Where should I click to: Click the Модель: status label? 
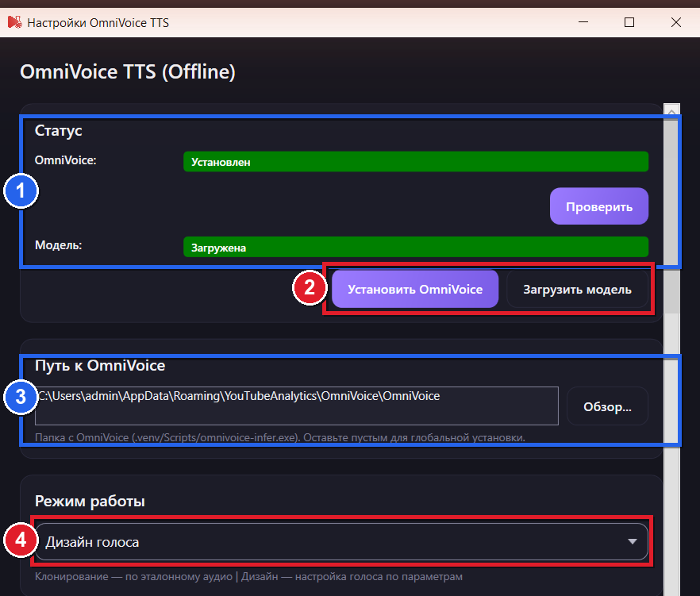pyautogui.click(x=59, y=245)
